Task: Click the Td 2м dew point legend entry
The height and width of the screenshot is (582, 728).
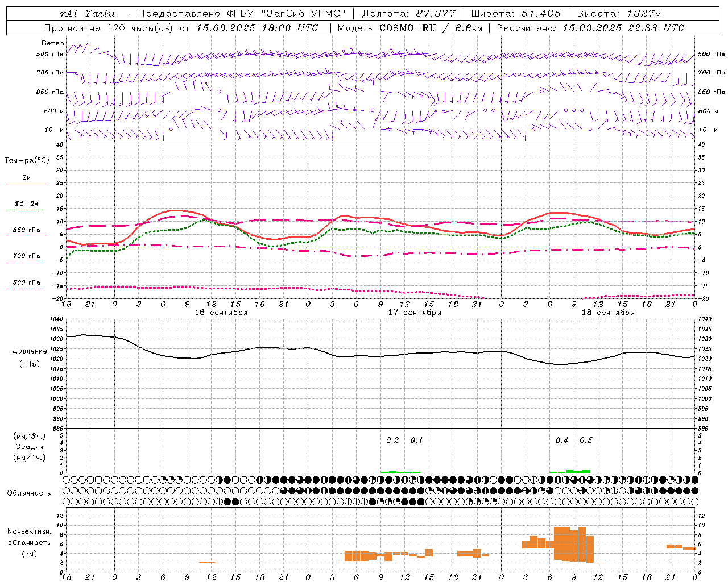Action: point(27,203)
